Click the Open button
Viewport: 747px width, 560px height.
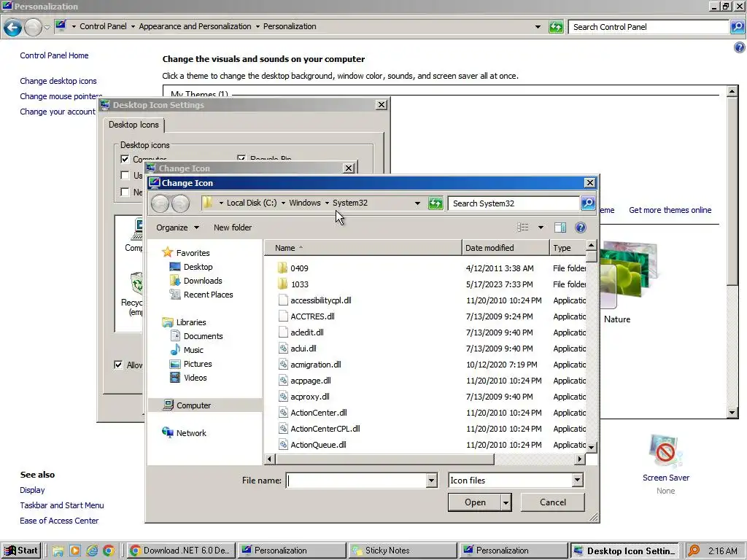(475, 502)
